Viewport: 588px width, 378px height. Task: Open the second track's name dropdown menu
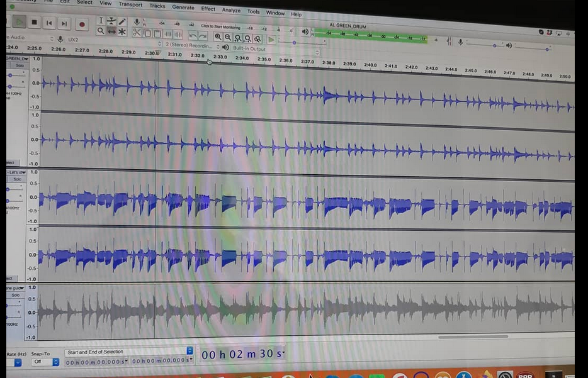coord(17,172)
